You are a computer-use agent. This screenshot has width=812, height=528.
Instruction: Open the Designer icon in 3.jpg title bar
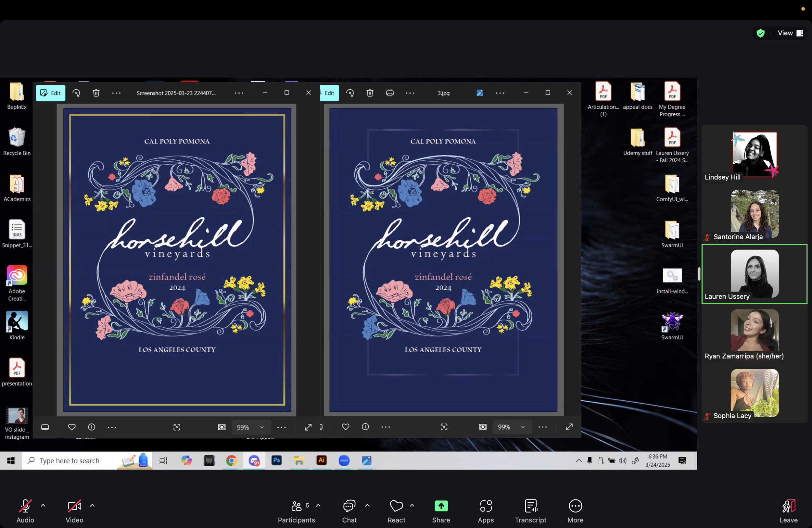coord(480,93)
